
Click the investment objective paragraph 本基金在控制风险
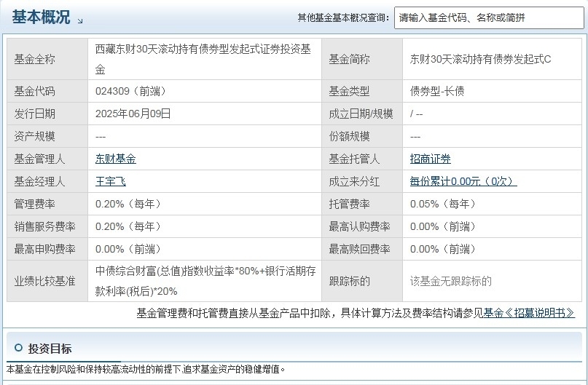point(146,369)
